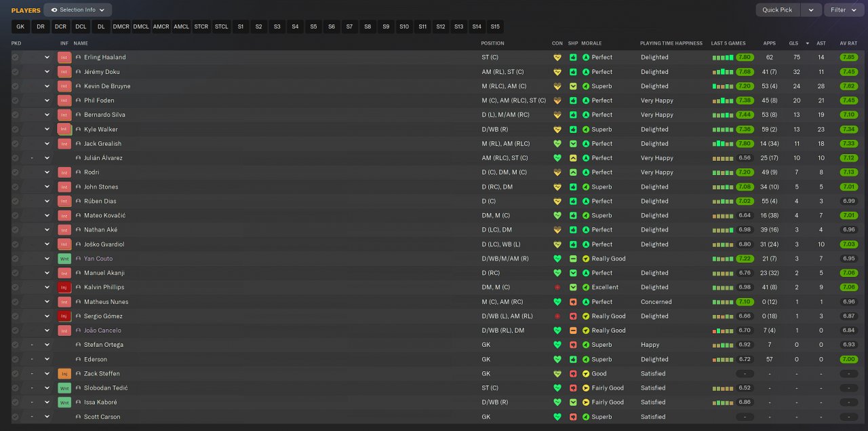Click Manuel Akanji's Int status icon

coord(64,273)
